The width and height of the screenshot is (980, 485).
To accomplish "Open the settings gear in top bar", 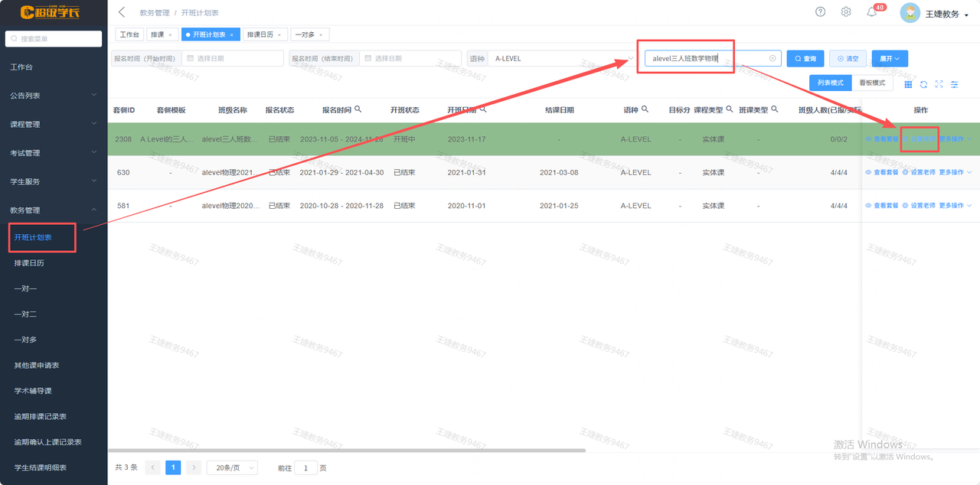I will (846, 11).
